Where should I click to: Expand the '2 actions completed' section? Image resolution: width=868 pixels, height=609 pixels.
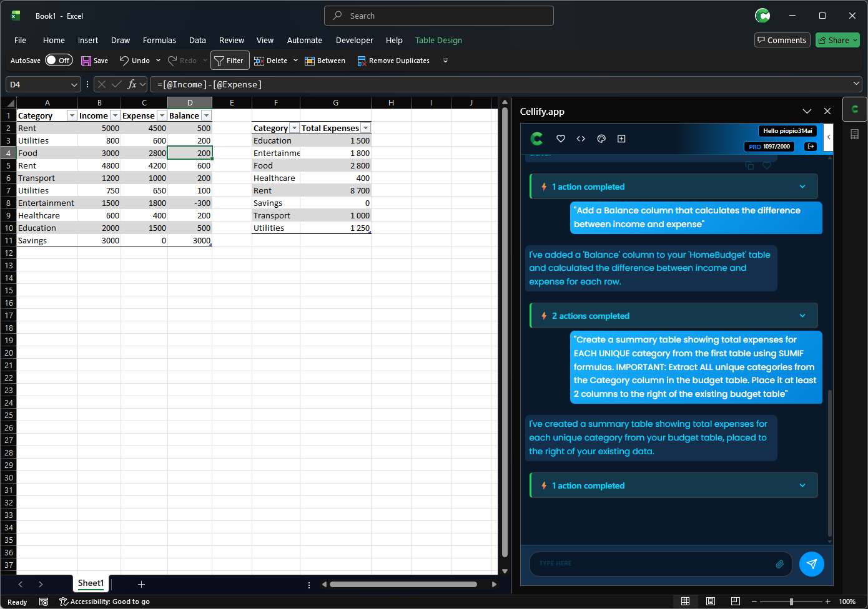(x=674, y=316)
